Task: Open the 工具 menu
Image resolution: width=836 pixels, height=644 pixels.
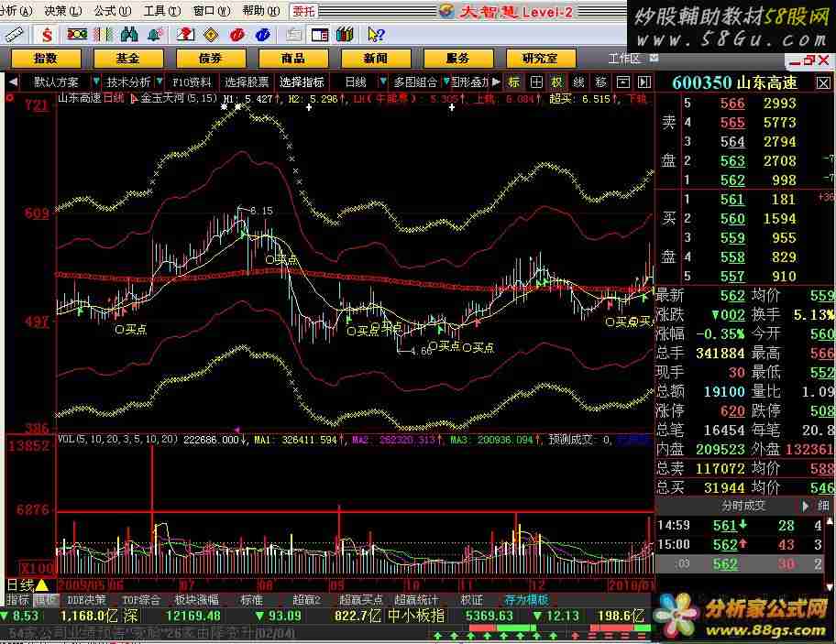Action: [161, 11]
